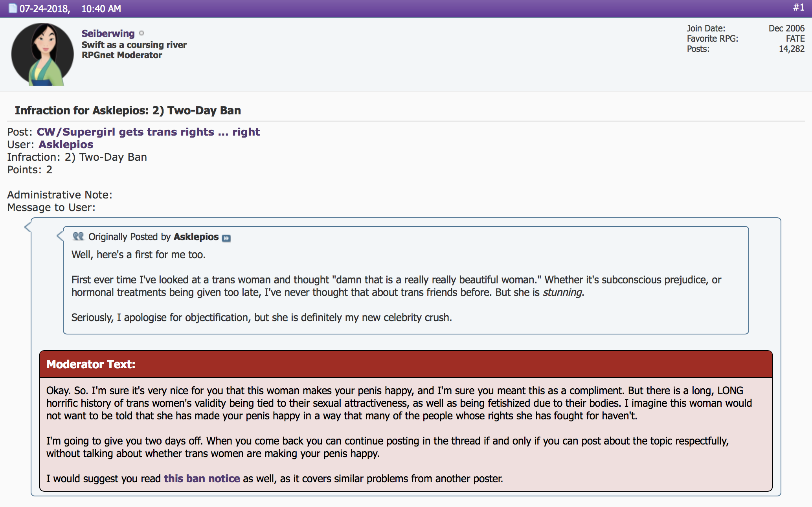Viewport: 812px width, 507px height.
Task: Open the 'CW/Supergirl gets trans rights ... right' post link
Action: [x=148, y=132]
